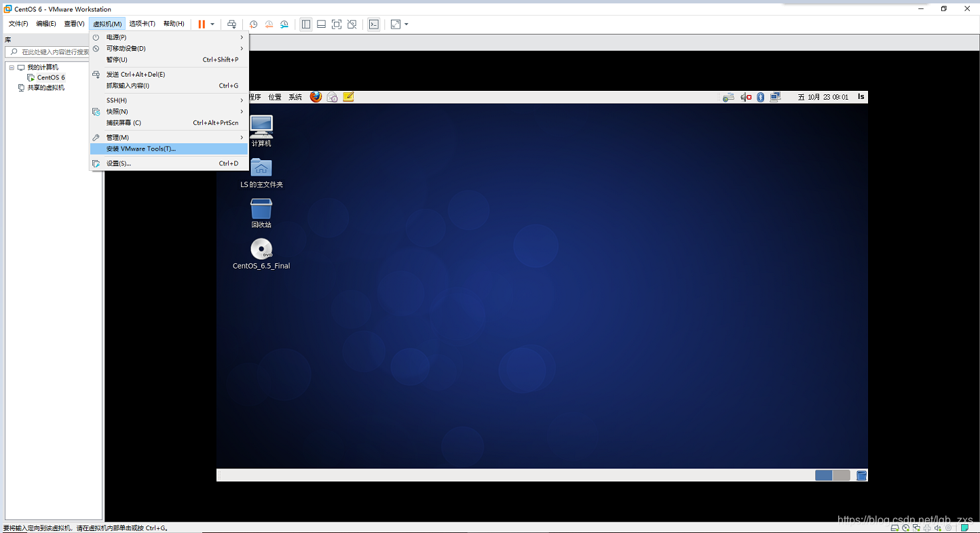Click the yellow notes panel icon
Screen dimensions: 980x533
[349, 97]
